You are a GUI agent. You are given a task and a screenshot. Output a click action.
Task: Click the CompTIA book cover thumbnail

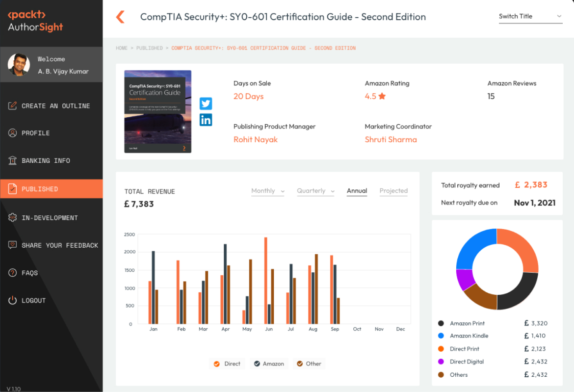click(x=157, y=112)
